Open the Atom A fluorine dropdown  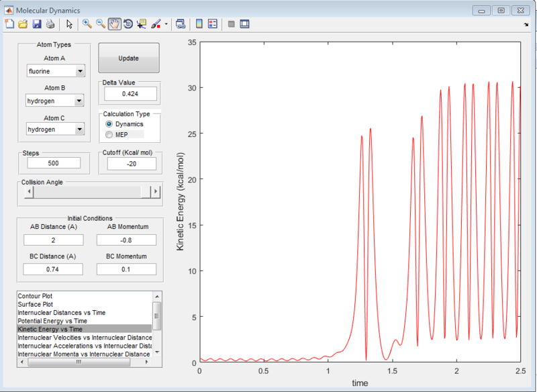56,71
